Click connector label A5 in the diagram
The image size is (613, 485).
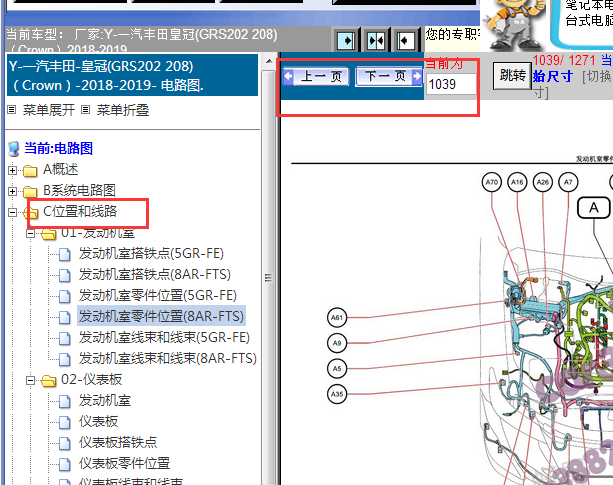click(337, 369)
